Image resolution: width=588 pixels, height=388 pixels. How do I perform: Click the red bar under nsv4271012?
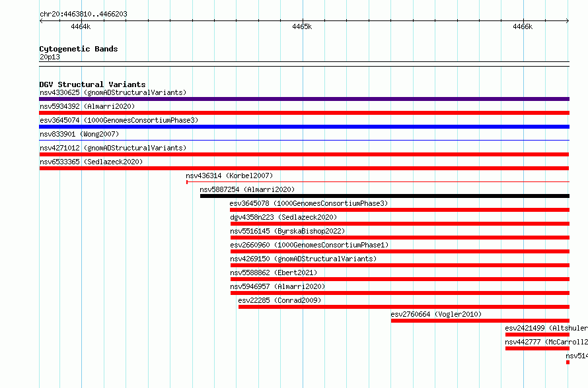tap(304, 154)
